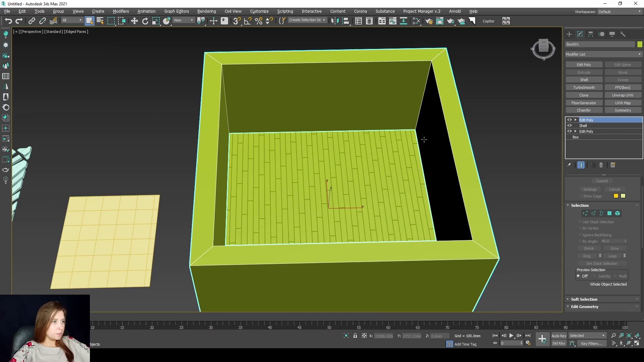This screenshot has height=362, width=644.
Task: Toggle the 3D Snaps icon
Action: [x=236, y=21]
